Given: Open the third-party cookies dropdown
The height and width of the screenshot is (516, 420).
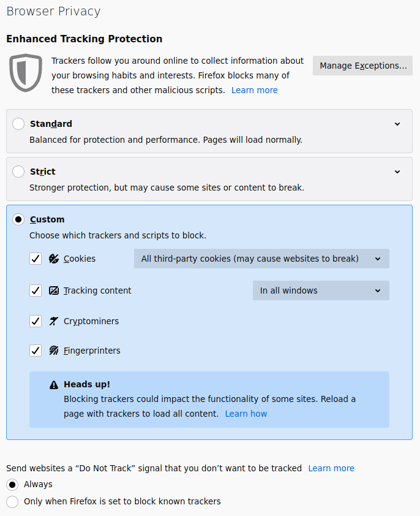Looking at the screenshot, I should (x=261, y=259).
